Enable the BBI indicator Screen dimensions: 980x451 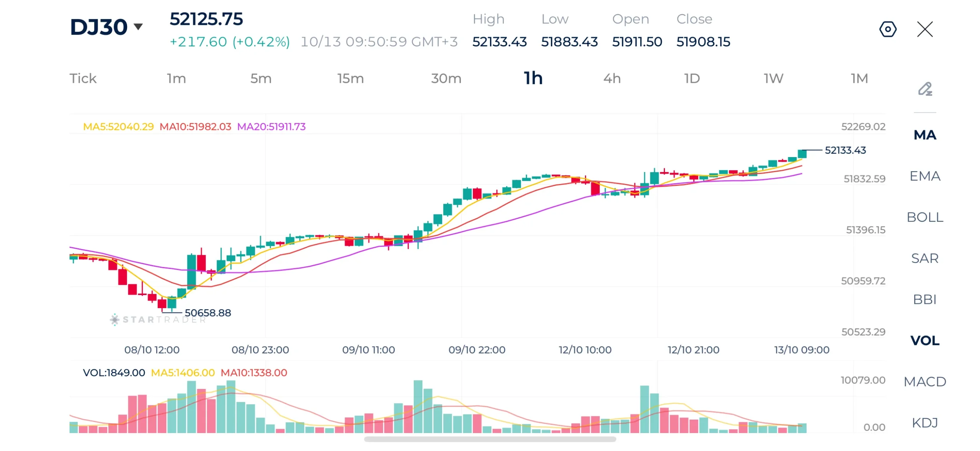(924, 299)
